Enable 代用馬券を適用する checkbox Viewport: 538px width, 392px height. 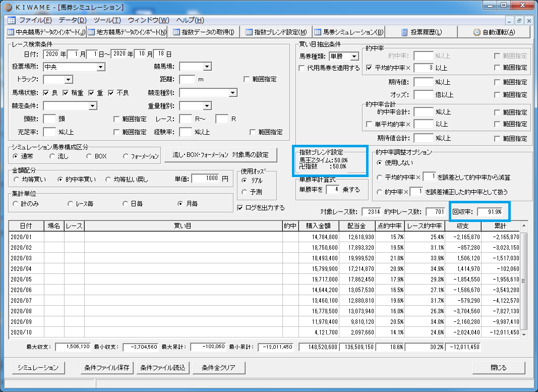click(x=302, y=68)
